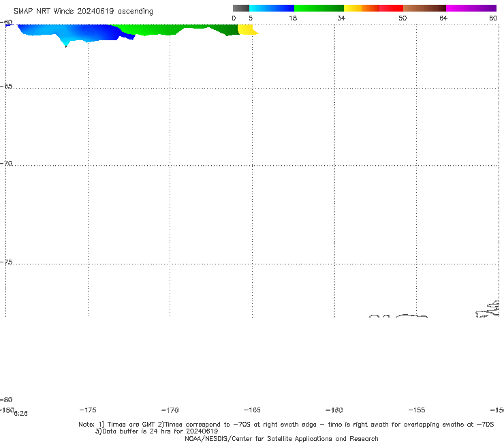504x443 pixels.
Task: Click the coastline outline near -155 longitude
Action: coord(411,316)
